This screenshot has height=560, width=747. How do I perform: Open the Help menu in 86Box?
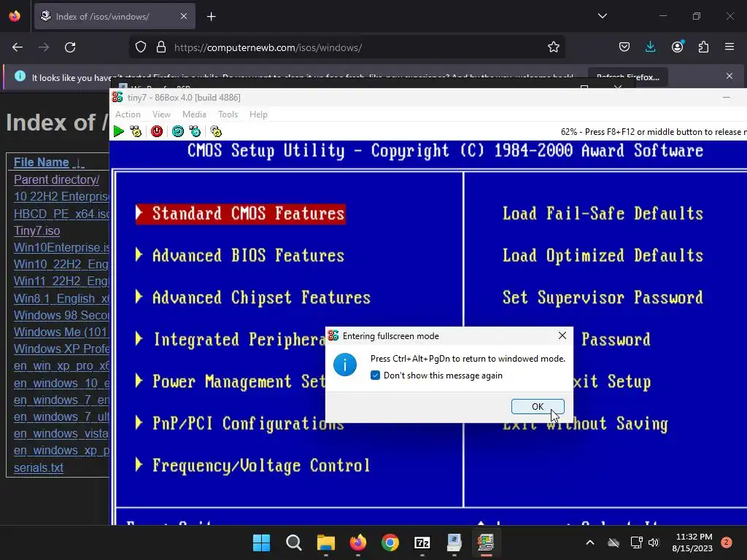(x=258, y=114)
